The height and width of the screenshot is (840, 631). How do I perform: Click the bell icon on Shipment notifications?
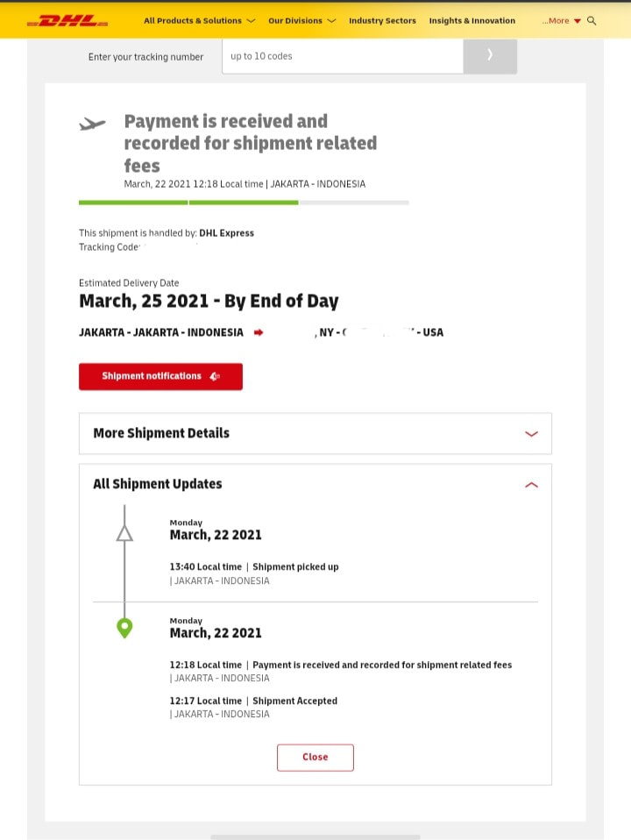coord(215,377)
